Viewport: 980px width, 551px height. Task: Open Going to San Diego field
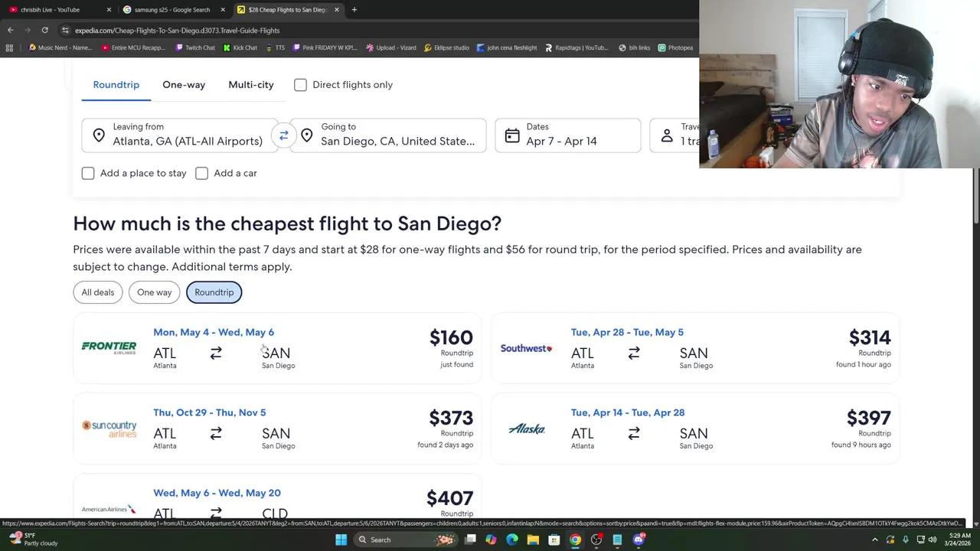tap(388, 135)
